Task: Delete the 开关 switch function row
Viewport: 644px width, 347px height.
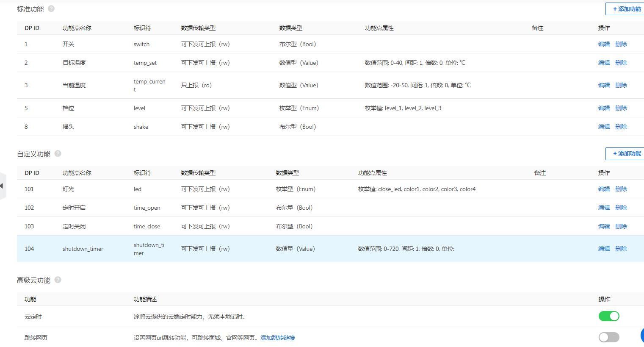Action: (621, 44)
